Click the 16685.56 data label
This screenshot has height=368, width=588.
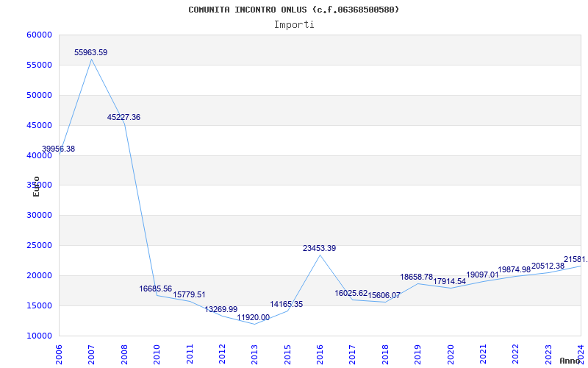(156, 289)
